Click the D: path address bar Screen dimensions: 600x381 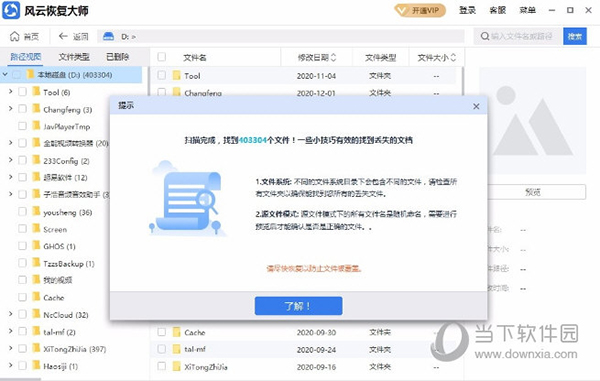click(x=281, y=36)
